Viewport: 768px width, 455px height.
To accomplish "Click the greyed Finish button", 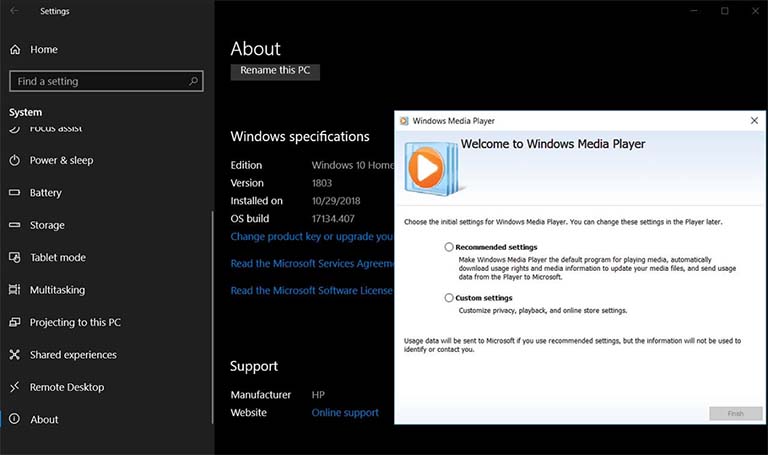I will click(x=735, y=413).
